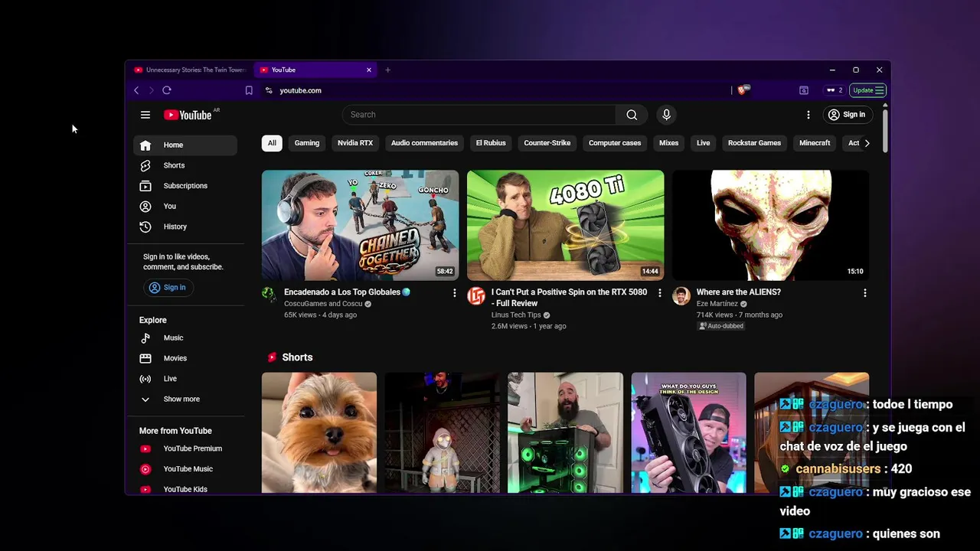Open the site information icon left of youtube.com
The image size is (980, 551).
point(269,90)
